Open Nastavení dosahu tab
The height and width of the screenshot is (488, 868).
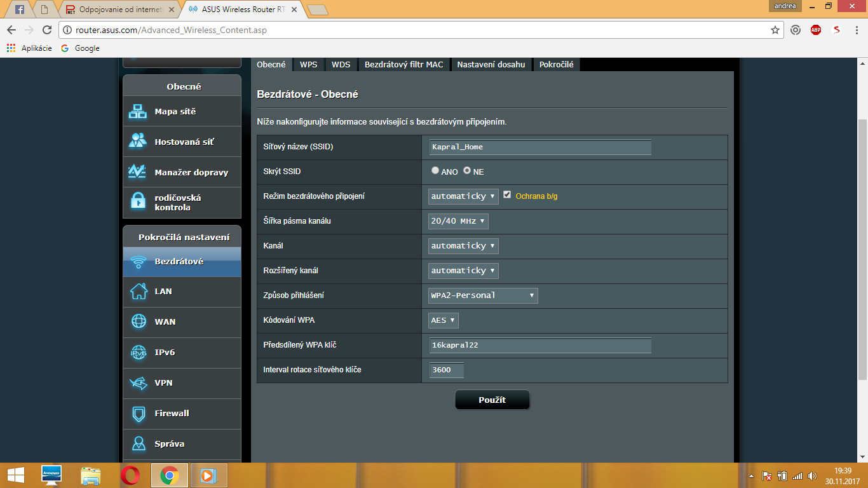pos(491,65)
